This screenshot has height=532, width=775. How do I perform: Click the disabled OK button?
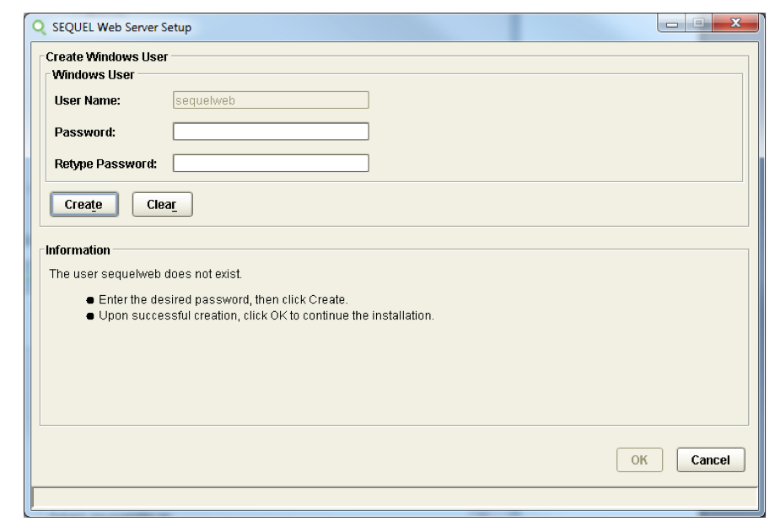click(x=638, y=459)
